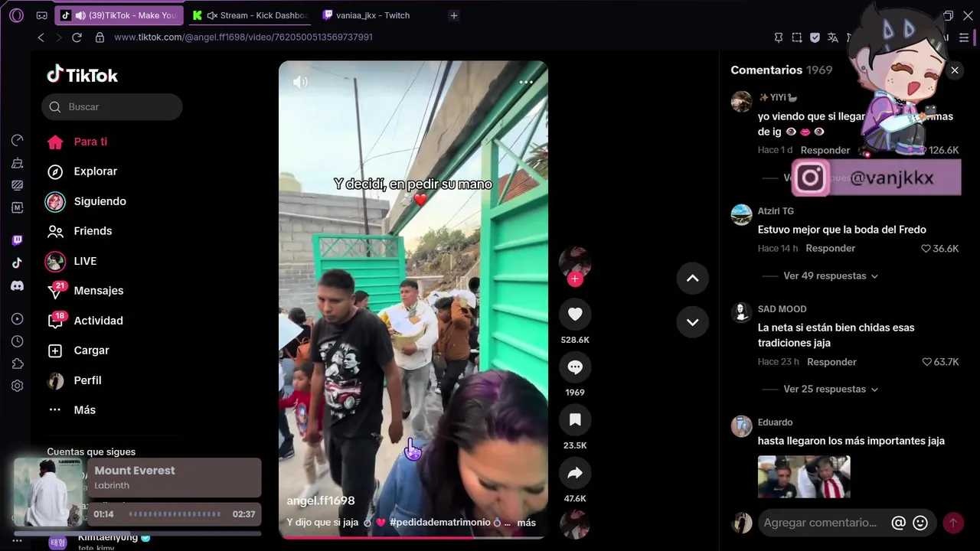Toggle audio on TikTok browser tab

pyautogui.click(x=80, y=15)
